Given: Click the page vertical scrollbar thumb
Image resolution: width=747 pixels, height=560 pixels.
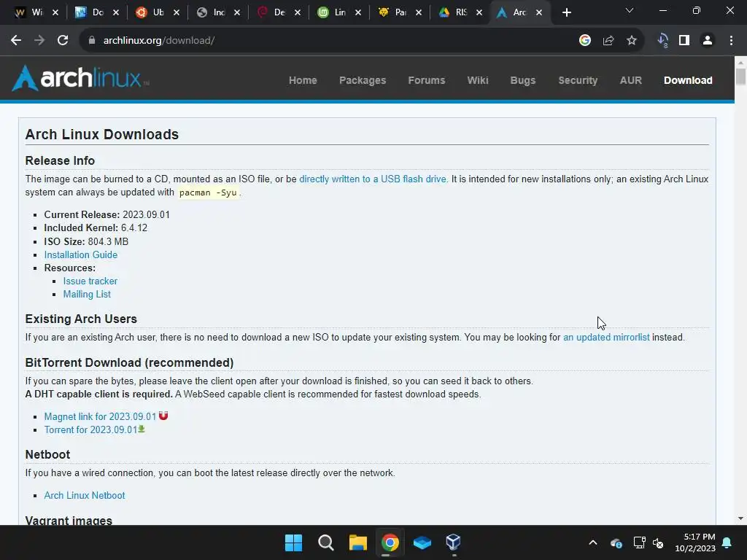Looking at the screenshot, I should click(740, 77).
